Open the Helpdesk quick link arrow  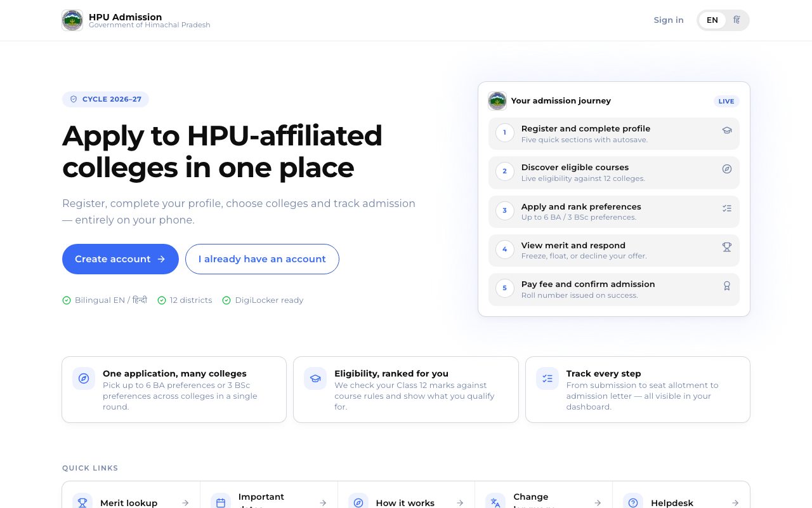pos(735,503)
